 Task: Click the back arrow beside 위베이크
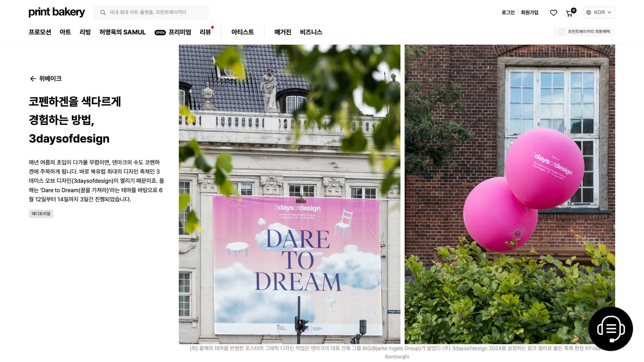tap(33, 78)
